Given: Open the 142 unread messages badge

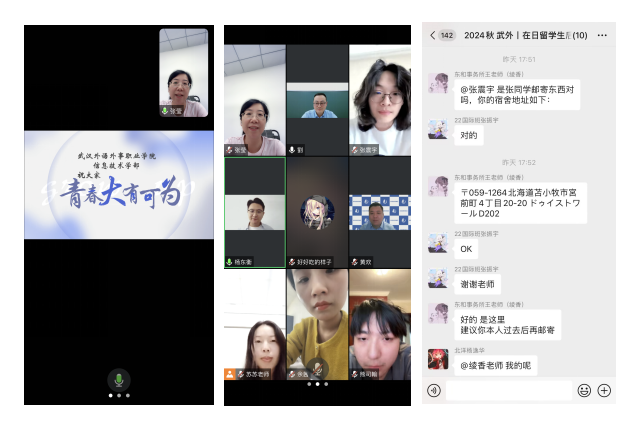Looking at the screenshot, I should coord(446,35).
